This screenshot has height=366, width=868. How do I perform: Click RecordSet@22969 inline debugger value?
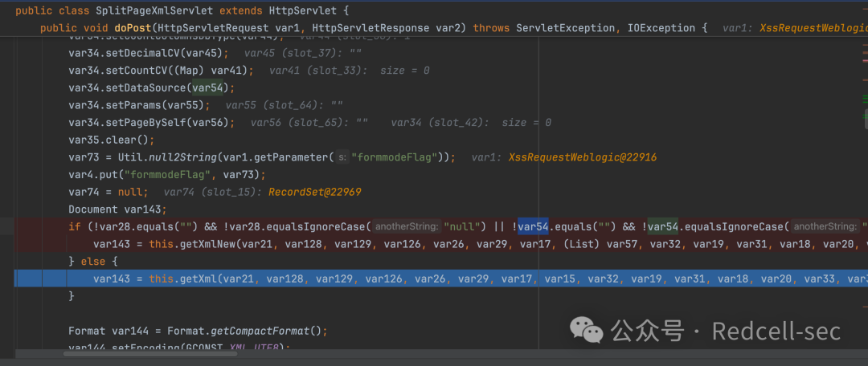[314, 192]
